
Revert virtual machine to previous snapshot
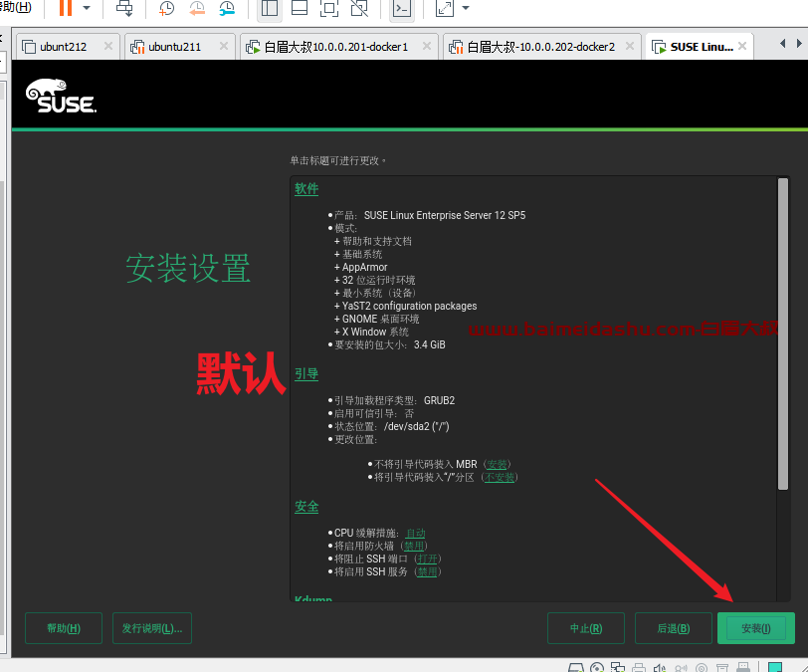tap(197, 8)
